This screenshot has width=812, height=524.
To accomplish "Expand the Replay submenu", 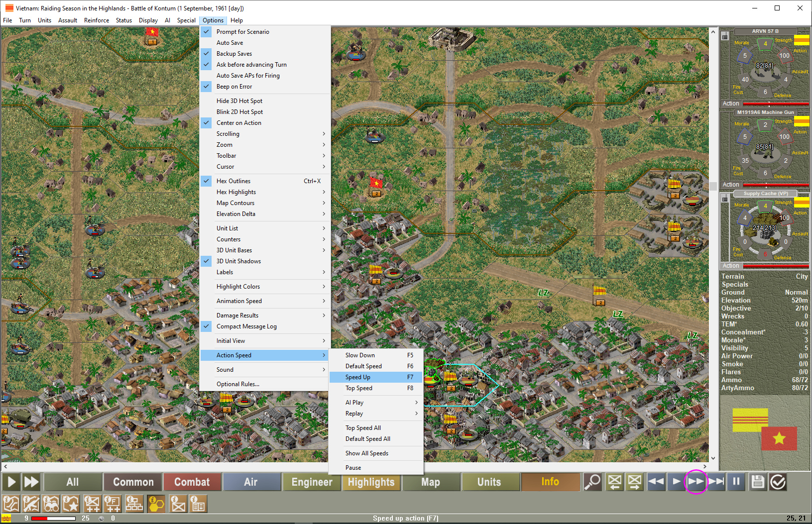I will [x=376, y=414].
